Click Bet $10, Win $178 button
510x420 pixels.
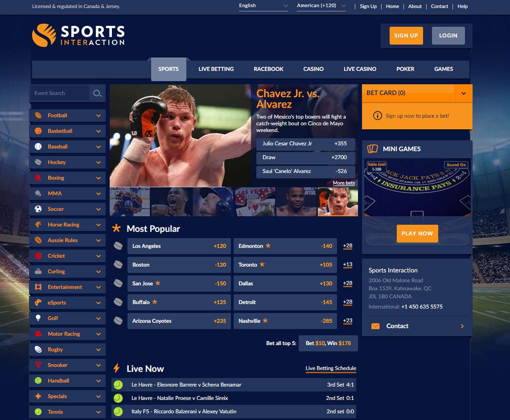(x=328, y=343)
